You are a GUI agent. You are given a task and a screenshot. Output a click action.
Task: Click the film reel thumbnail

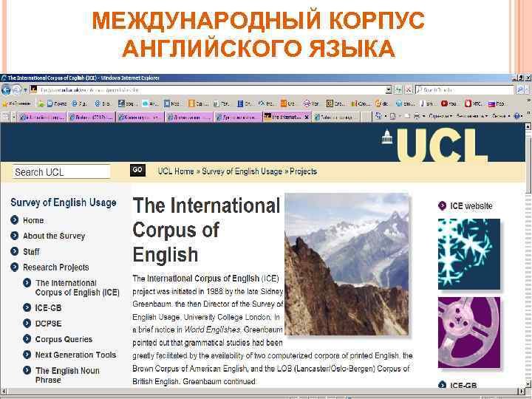[469, 332]
